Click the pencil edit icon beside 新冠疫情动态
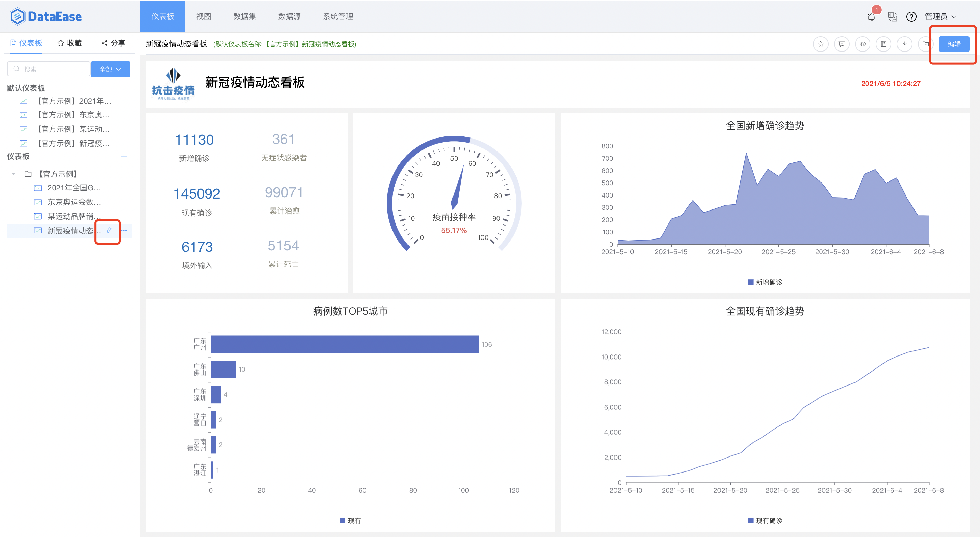 coord(109,231)
